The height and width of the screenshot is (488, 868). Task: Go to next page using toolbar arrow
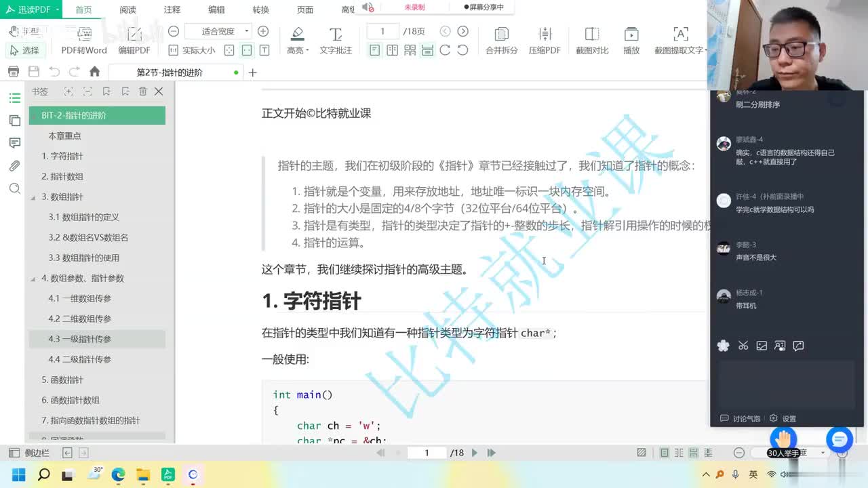pyautogui.click(x=462, y=31)
